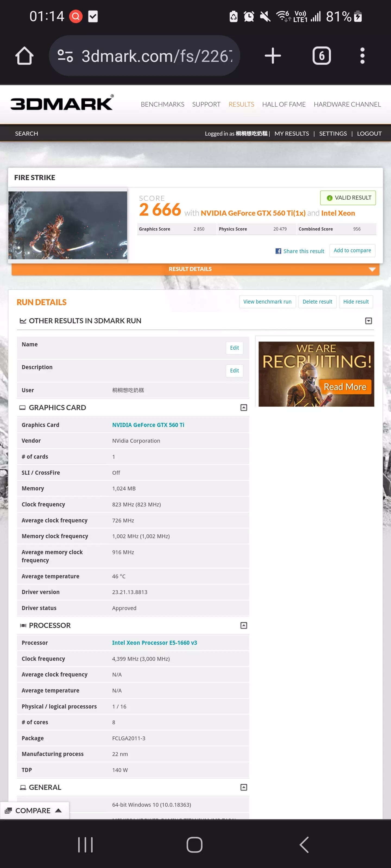The width and height of the screenshot is (391, 868).
Task: Select processor clock 4,399 MHz (3,000 MHz)
Action: coord(141,659)
